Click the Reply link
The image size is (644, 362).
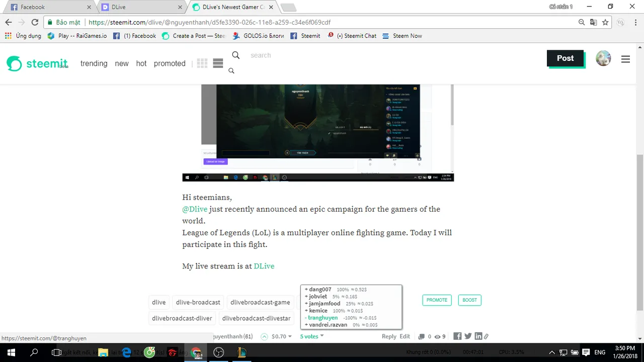point(389,336)
